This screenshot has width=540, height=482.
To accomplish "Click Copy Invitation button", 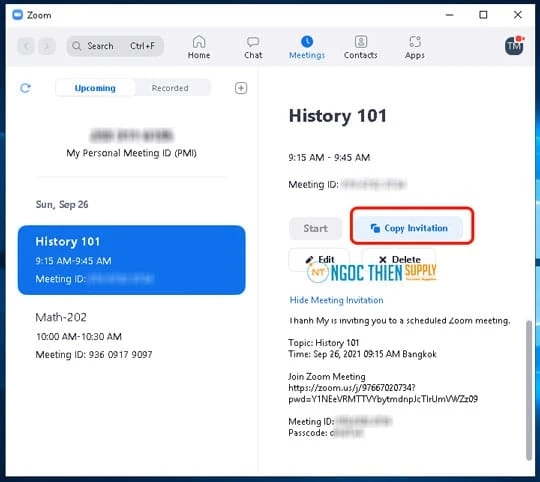I will (x=409, y=228).
